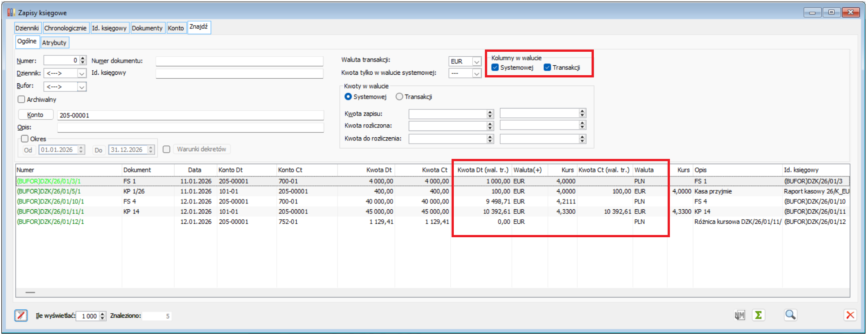Enable the Archiwalny checkbox
Viewport: 868px width, 334px height.
(21, 99)
